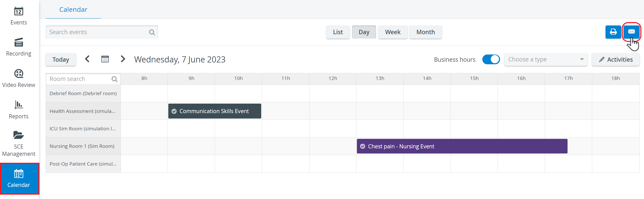Go to the next day arrow
Image resolution: width=644 pixels, height=199 pixels.
pyautogui.click(x=123, y=59)
